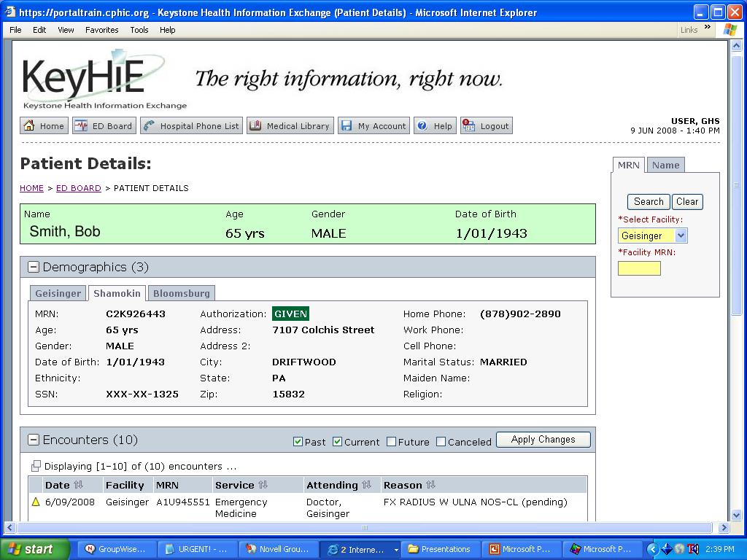Image resolution: width=747 pixels, height=560 pixels.
Task: Click the taskbar clock 2:39 PM
Action: click(x=720, y=549)
